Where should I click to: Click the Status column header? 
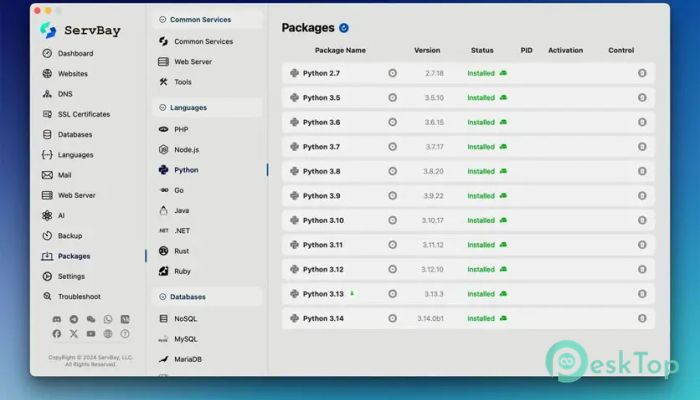point(482,50)
